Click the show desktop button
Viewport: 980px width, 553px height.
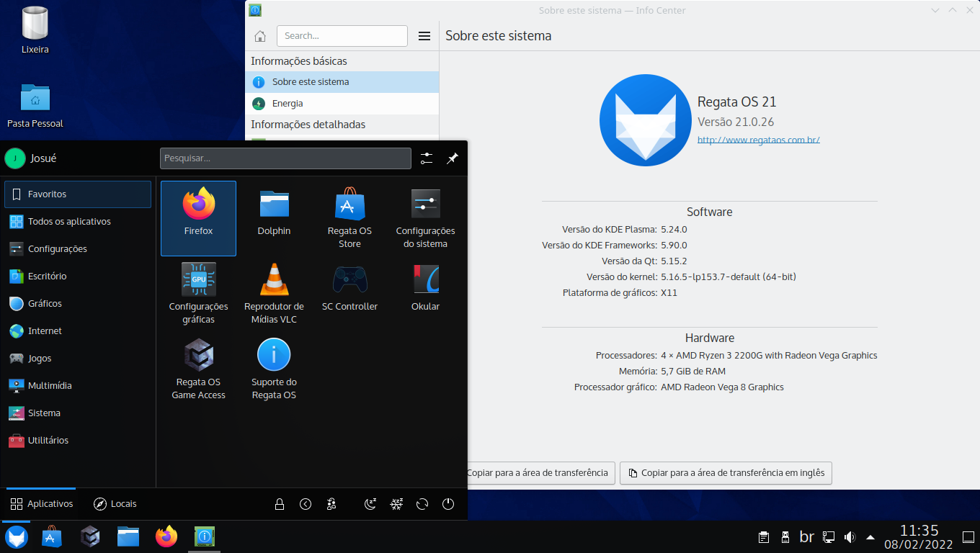967,536
